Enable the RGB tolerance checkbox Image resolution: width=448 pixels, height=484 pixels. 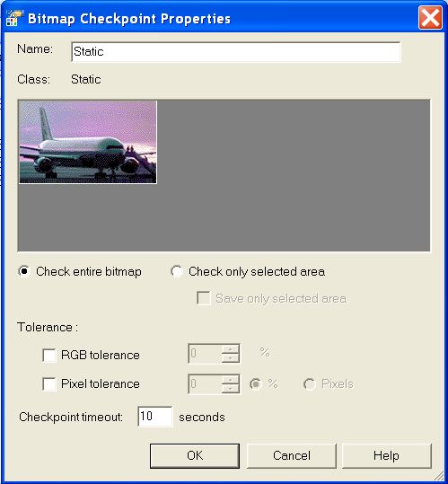click(49, 355)
